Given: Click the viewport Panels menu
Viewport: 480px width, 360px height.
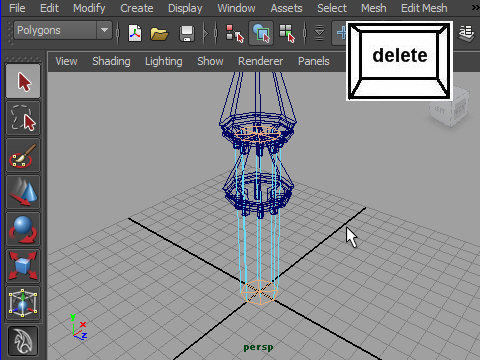Looking at the screenshot, I should click(x=314, y=61).
